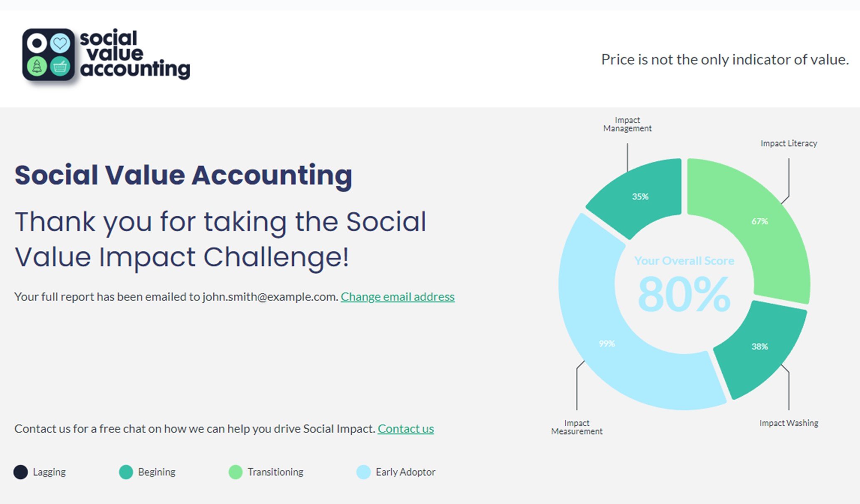Click the tree icon in the logo
Viewport: 860px width, 504px height.
(x=37, y=66)
